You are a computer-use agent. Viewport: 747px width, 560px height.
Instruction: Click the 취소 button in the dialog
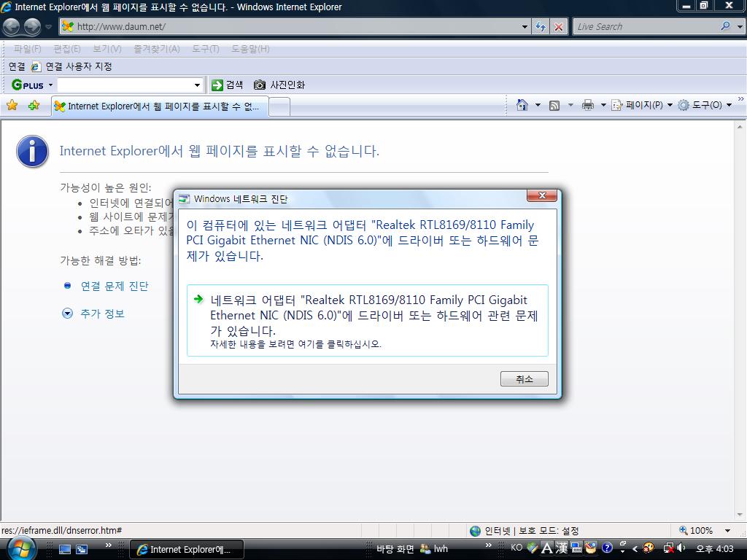(524, 379)
